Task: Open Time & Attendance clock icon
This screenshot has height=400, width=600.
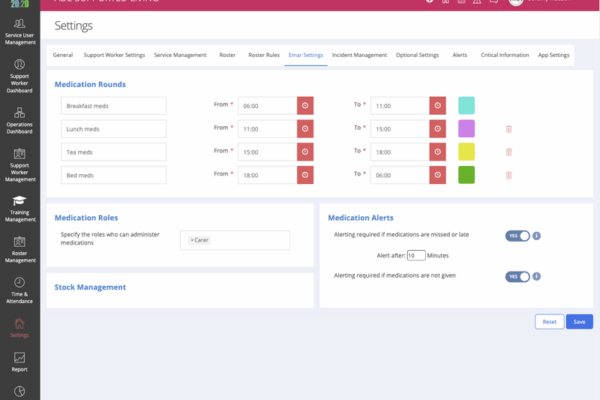Action: point(20,284)
